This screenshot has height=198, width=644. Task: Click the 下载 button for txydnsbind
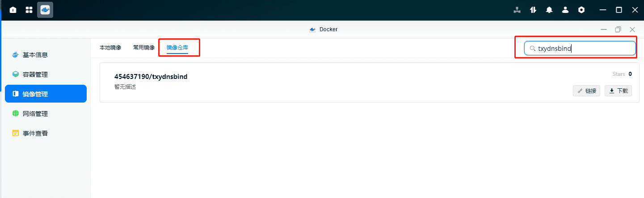(x=618, y=91)
